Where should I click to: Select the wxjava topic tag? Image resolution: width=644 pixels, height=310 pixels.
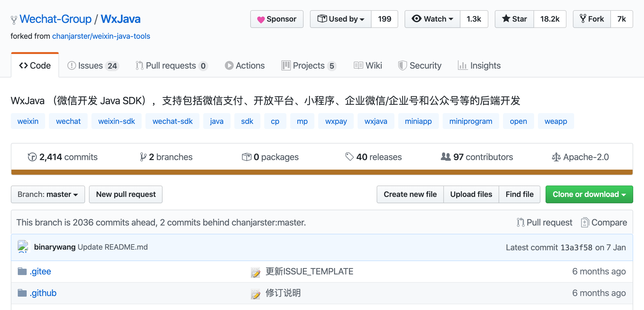[x=376, y=121]
